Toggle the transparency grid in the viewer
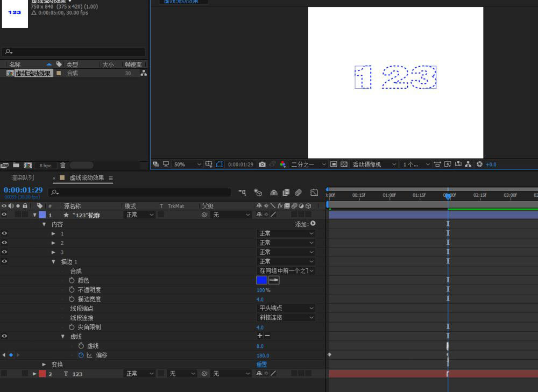The height and width of the screenshot is (392, 538). click(343, 165)
